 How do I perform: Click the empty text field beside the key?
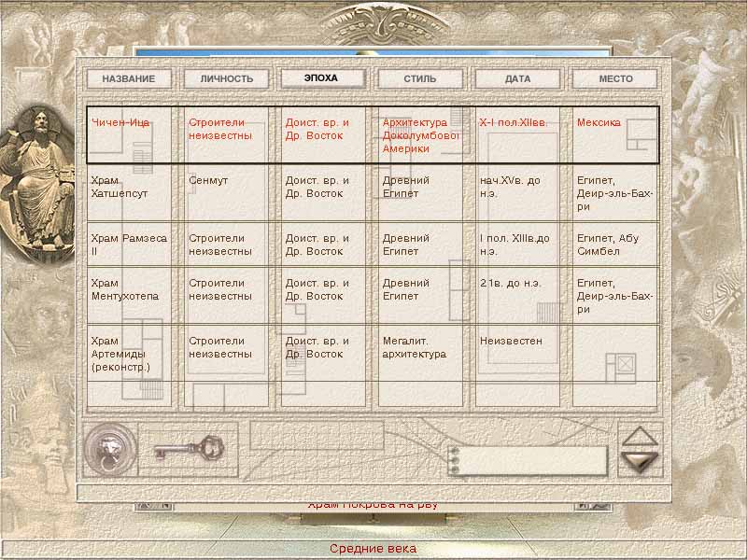(317, 435)
